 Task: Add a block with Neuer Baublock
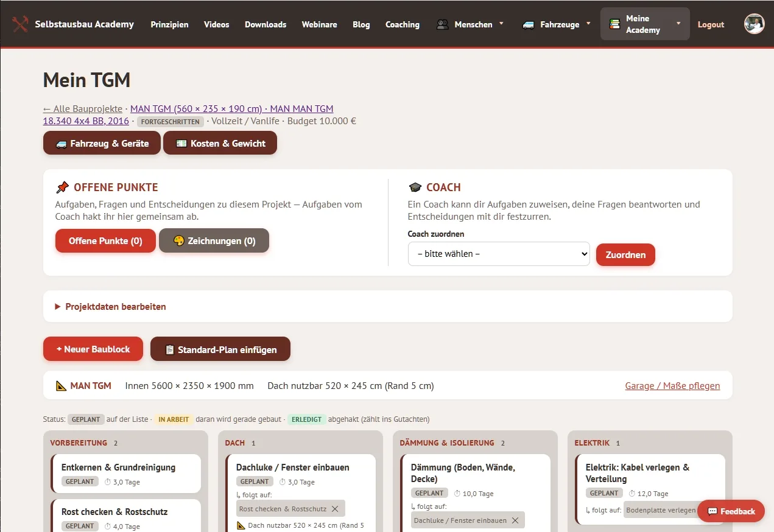click(x=93, y=349)
